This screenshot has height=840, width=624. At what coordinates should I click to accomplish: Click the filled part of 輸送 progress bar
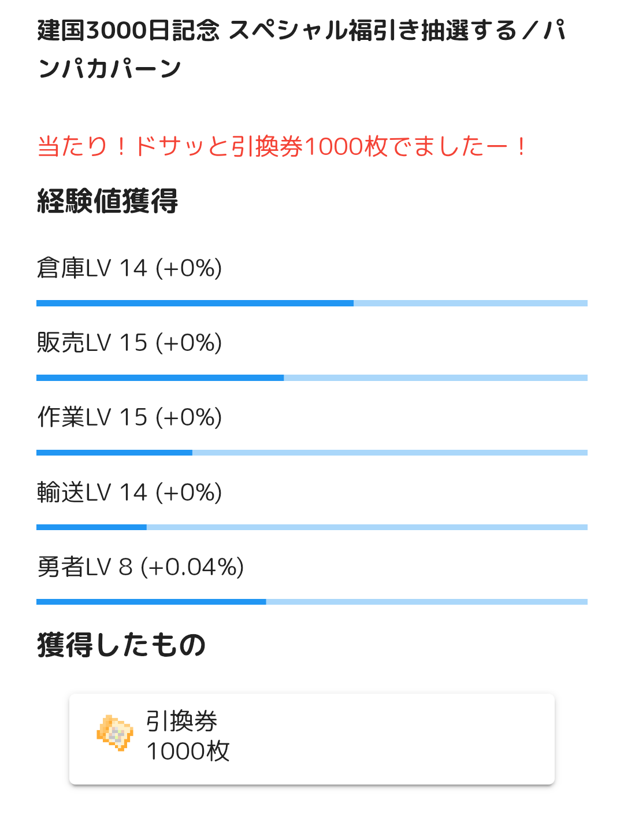click(x=91, y=527)
